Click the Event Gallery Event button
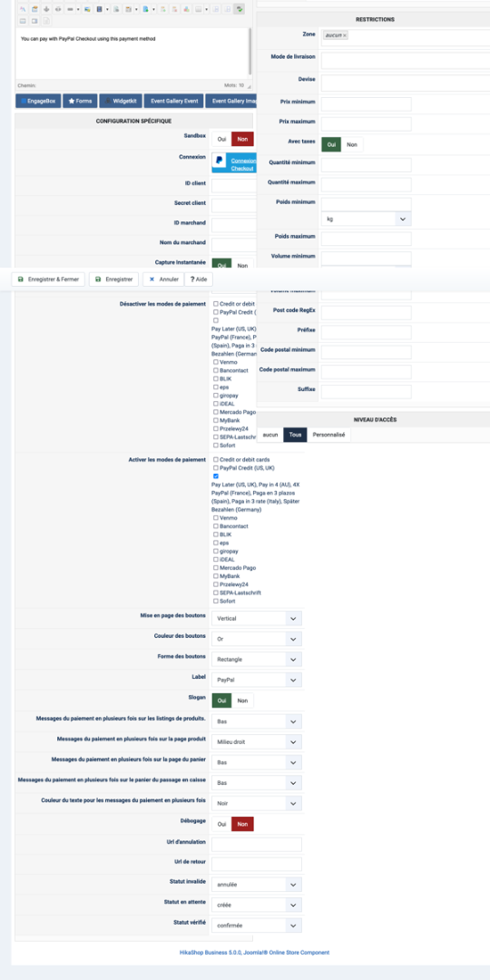 173,101
